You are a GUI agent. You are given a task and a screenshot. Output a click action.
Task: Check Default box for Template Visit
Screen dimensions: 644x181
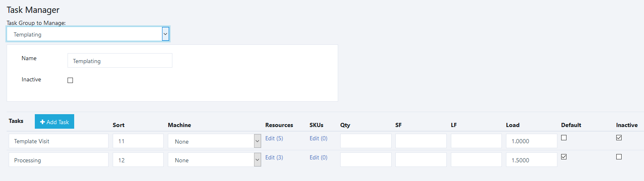pos(564,138)
